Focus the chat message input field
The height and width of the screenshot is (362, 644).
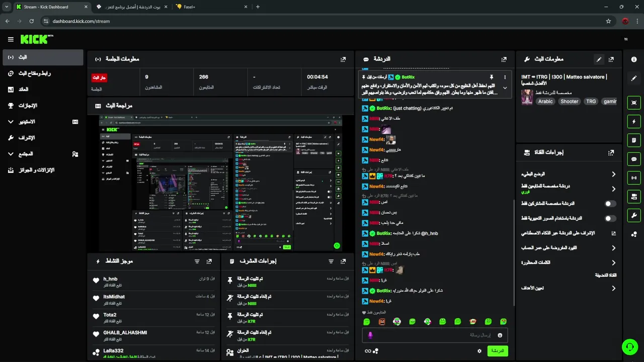(x=435, y=335)
